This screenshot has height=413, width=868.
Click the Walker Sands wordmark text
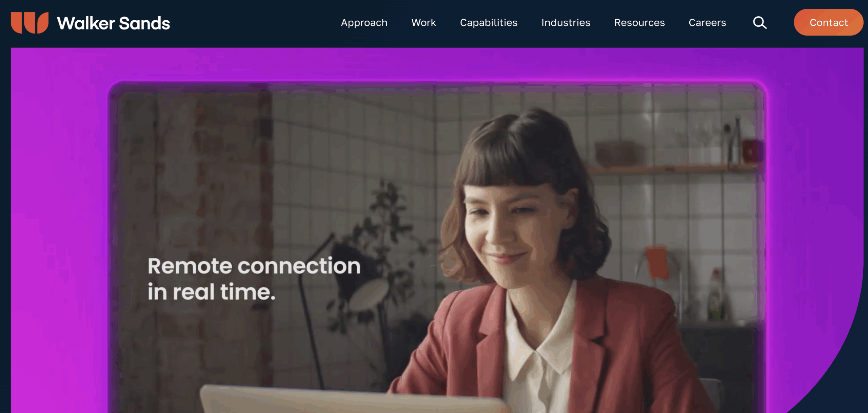pyautogui.click(x=113, y=23)
